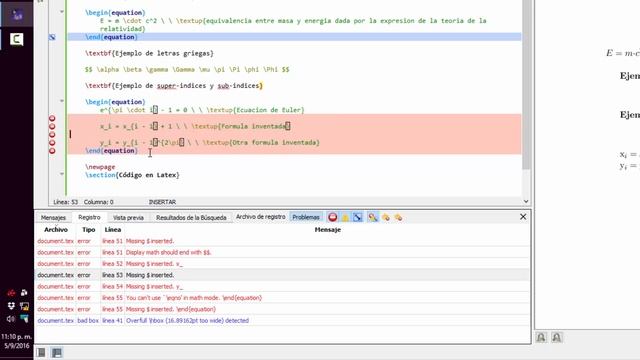Close the bottom messages panel
This screenshot has height=360, width=640.
pos(523,217)
